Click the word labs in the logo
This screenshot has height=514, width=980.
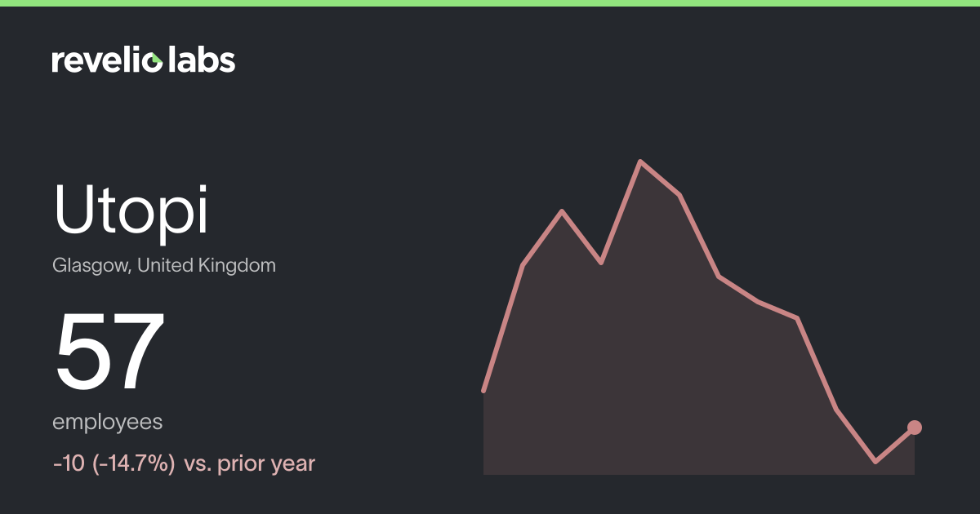tap(202, 60)
